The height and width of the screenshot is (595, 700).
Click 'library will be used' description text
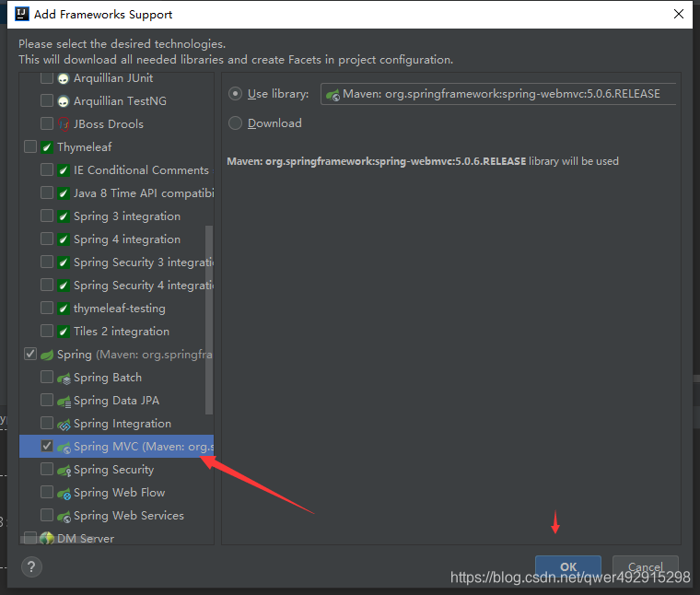point(574,161)
